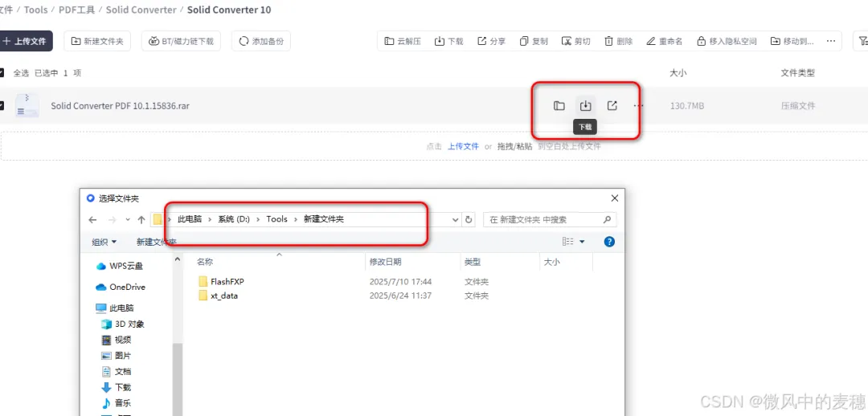Click the dialog's back arrow button
This screenshot has width=868, height=416.
pos(92,219)
